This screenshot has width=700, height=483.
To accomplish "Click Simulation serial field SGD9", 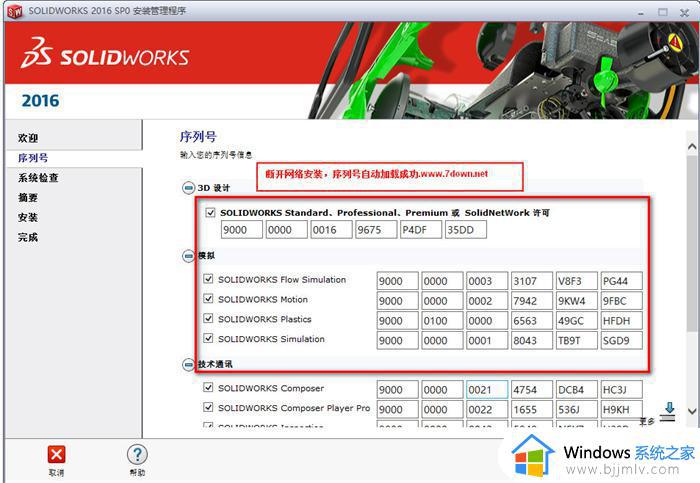I will pos(621,340).
